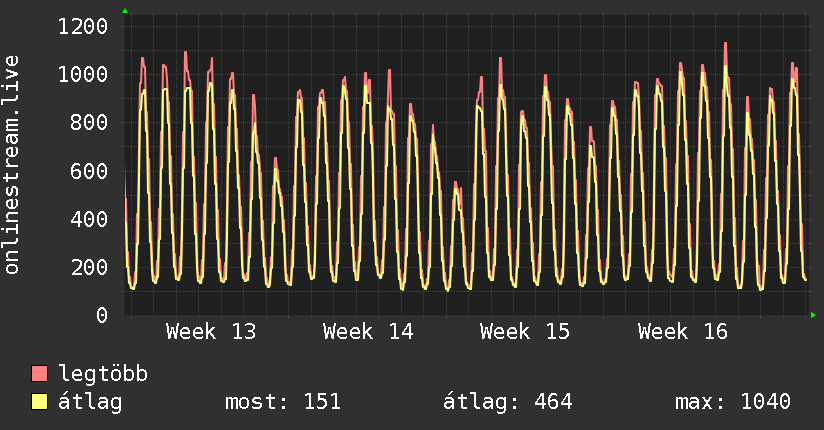This screenshot has height=430, width=824.
Task: Click the 400 y-axis label
Action: click(89, 219)
